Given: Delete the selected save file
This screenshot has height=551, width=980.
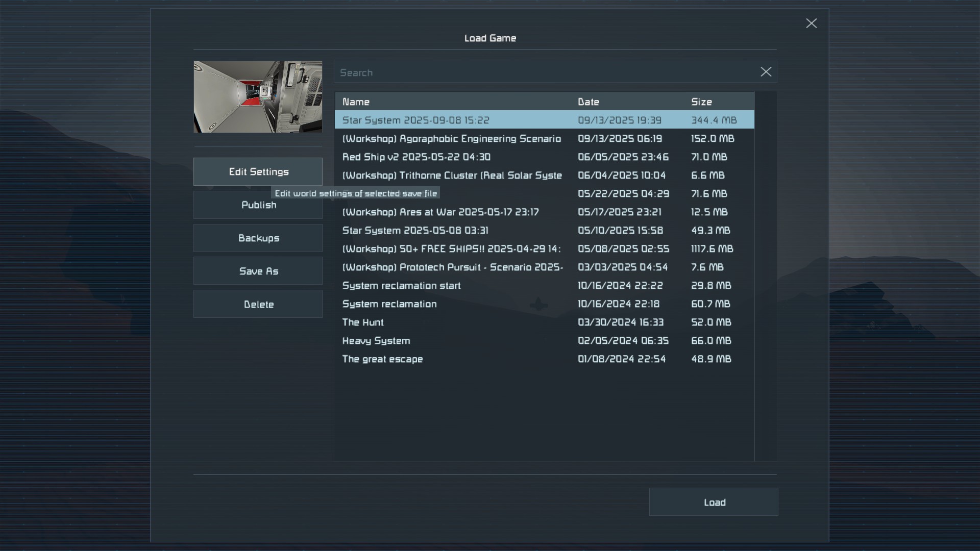Looking at the screenshot, I should [258, 304].
